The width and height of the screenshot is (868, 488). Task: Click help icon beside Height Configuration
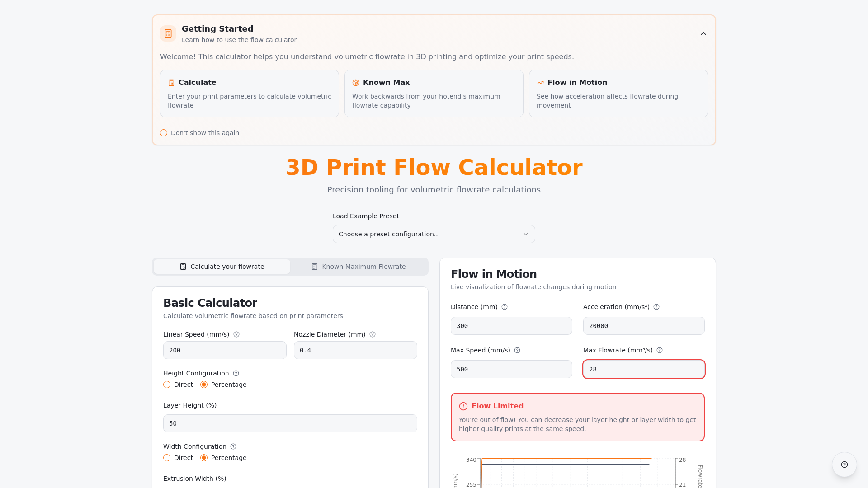tap(236, 373)
